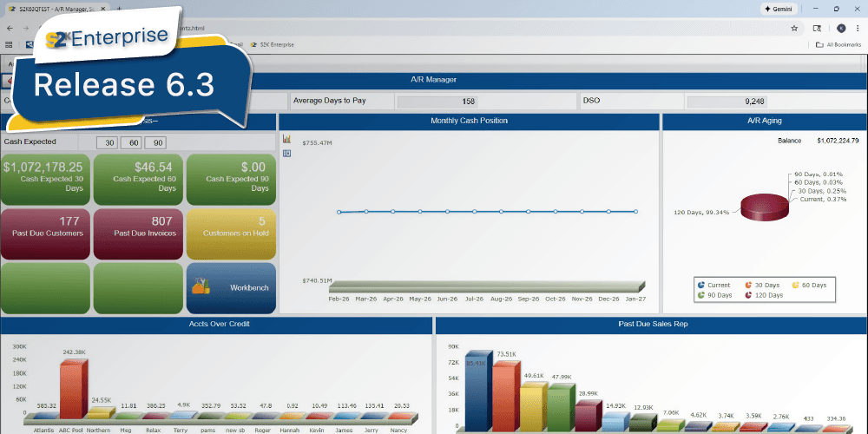Toggle 30 Days in the A/R Aging legend

(x=762, y=285)
